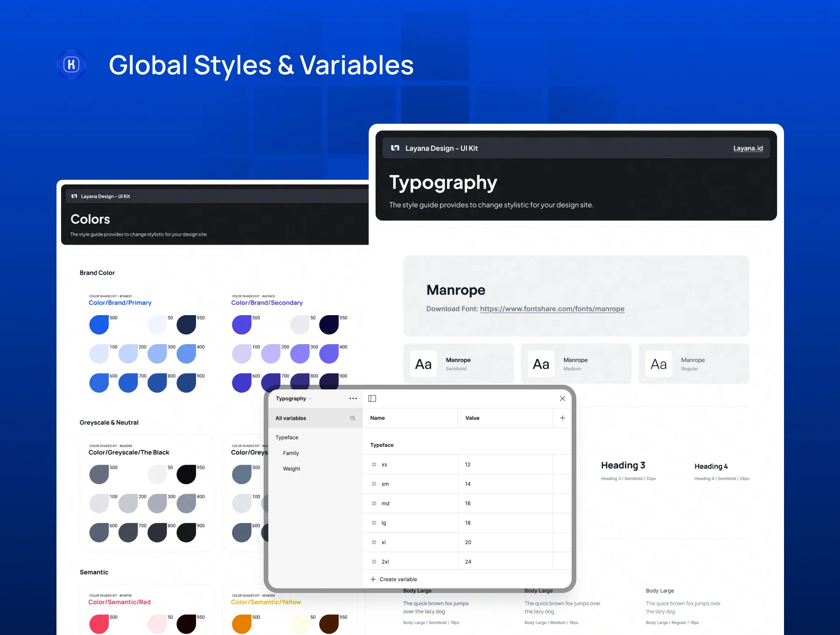
Task: Click the Color/Semantic/Red label
Action: (119, 602)
